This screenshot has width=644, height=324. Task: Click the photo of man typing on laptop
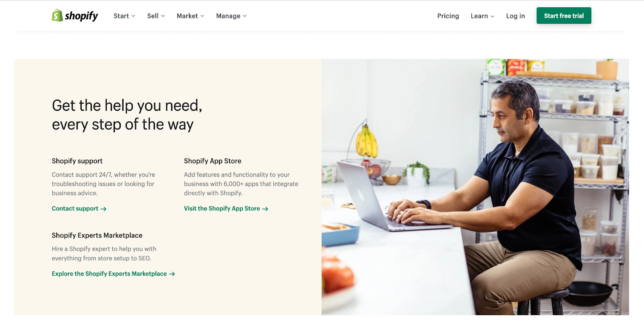point(475,187)
